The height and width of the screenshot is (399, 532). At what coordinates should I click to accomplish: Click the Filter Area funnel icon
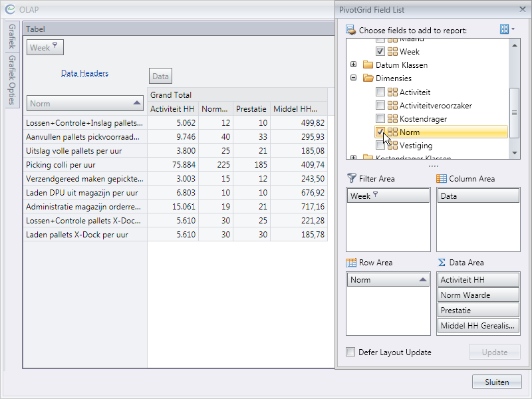click(x=351, y=178)
